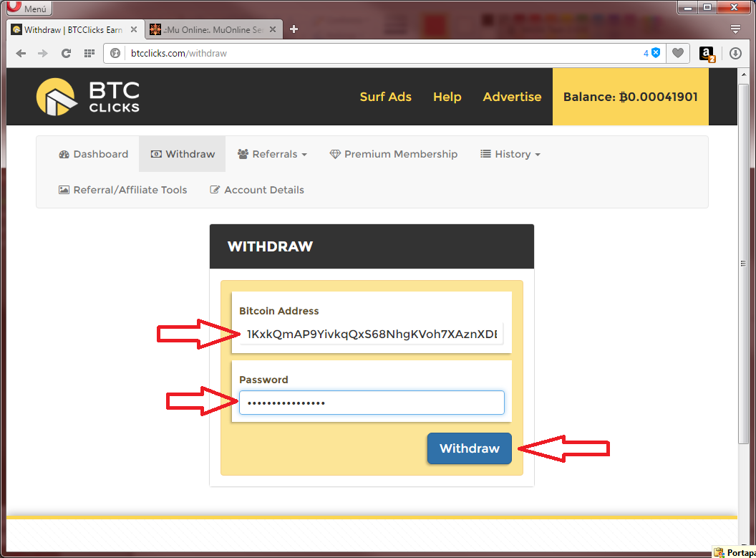Click the Advertise link

[512, 97]
